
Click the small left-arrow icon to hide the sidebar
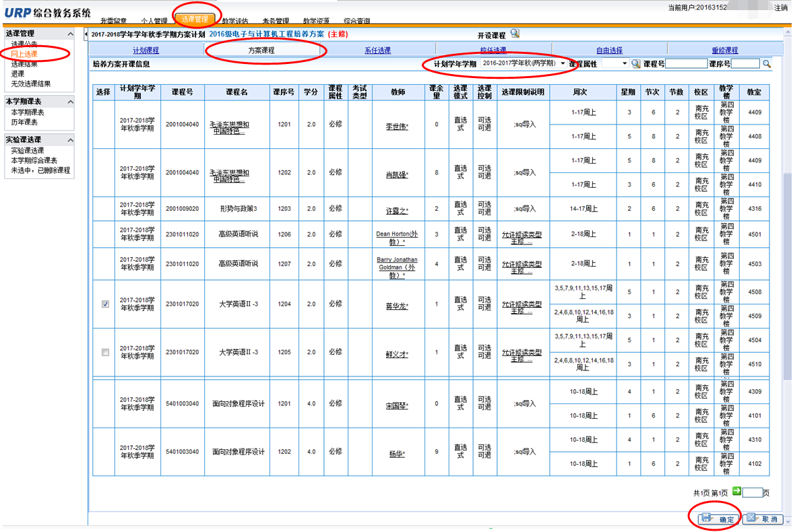[86, 34]
